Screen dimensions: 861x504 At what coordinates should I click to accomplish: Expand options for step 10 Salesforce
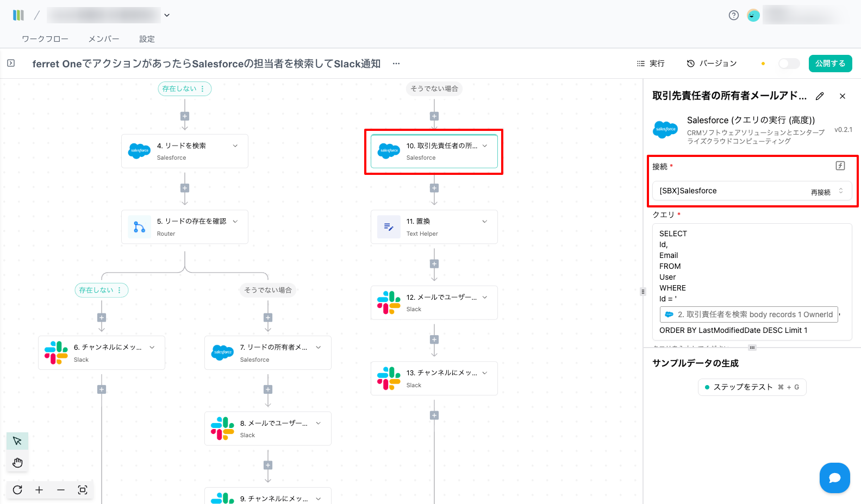(485, 146)
